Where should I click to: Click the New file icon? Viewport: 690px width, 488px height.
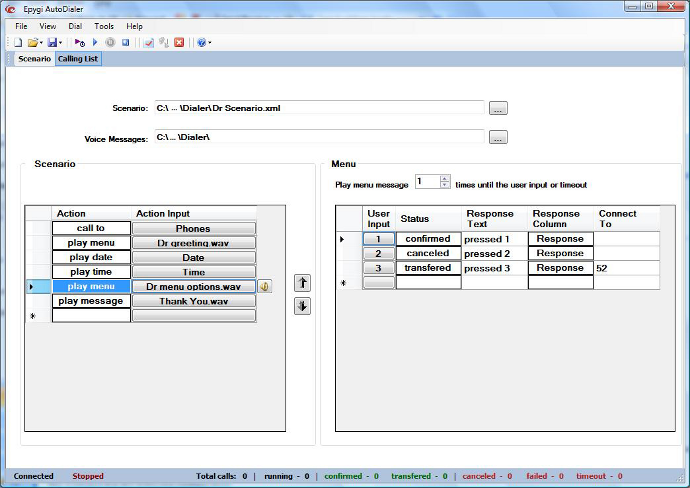pos(18,43)
